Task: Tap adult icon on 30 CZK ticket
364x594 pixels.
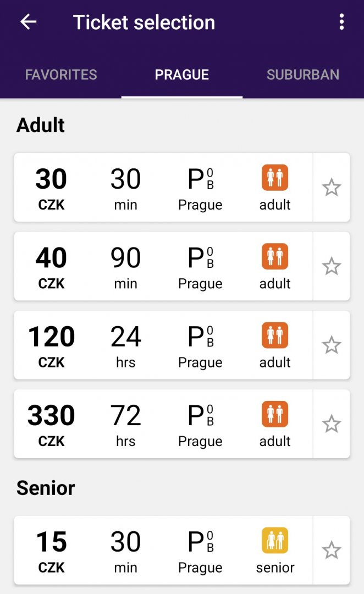Action: (x=275, y=178)
